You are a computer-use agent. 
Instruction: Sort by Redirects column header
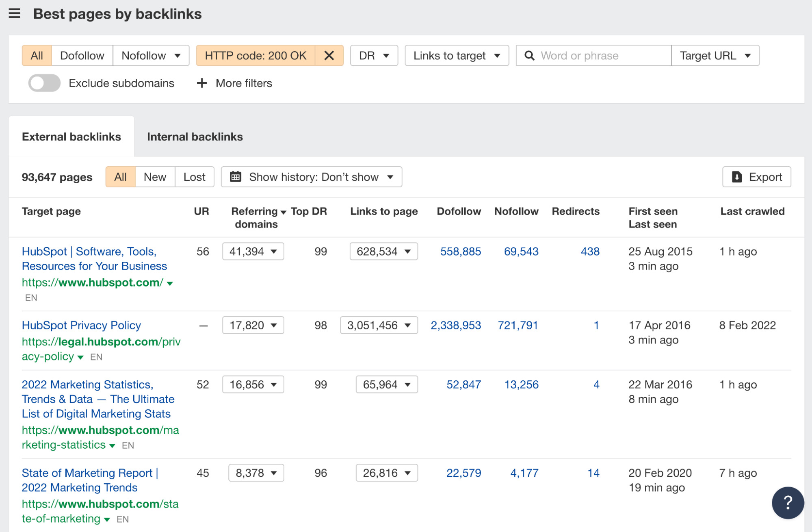[x=575, y=211]
